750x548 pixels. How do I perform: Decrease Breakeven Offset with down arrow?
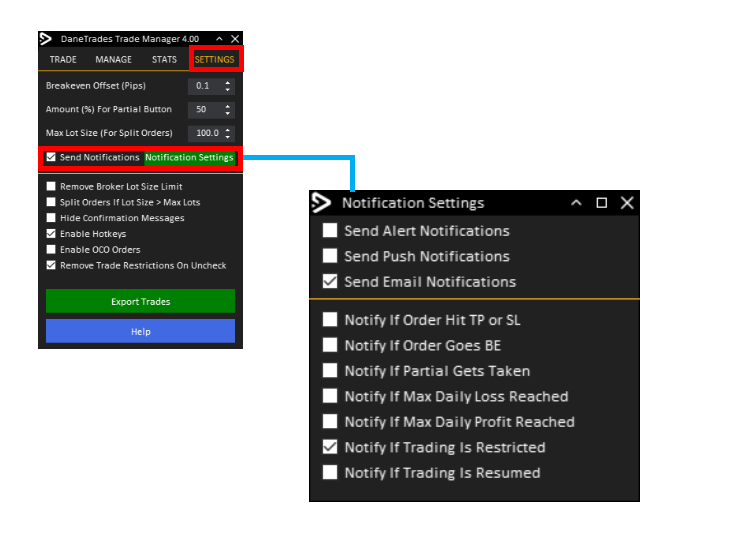point(228,89)
